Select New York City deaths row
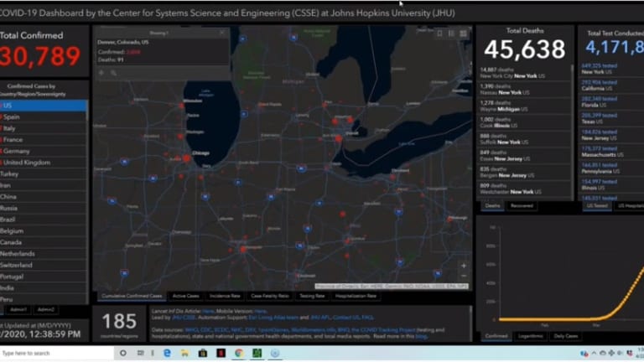Image resolution: width=644 pixels, height=362 pixels. click(524, 73)
